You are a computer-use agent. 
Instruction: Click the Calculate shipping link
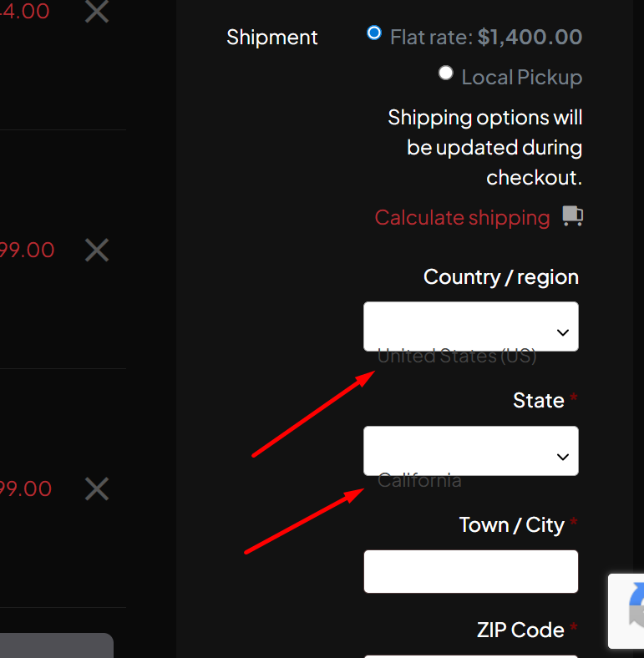(462, 218)
